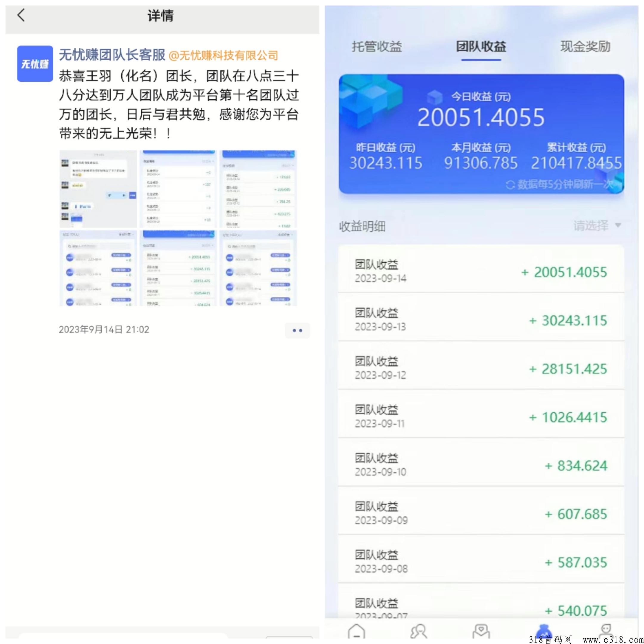Select the 2023-09-11 团队收益 entry
This screenshot has height=644, width=644.
point(481,417)
